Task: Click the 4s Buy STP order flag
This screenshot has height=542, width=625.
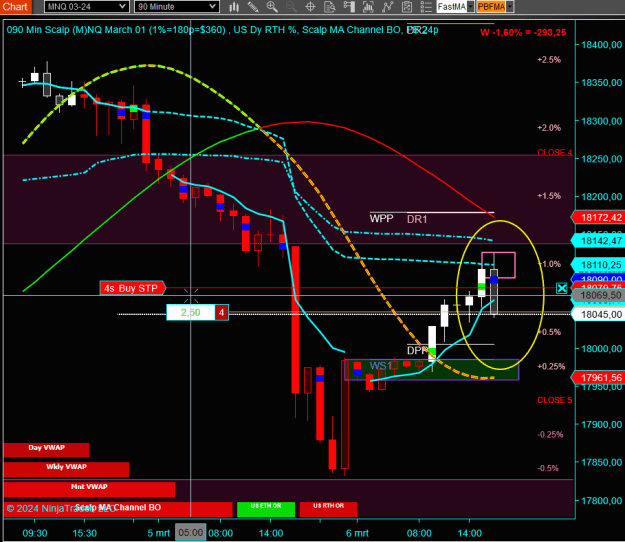Action: coord(132,288)
